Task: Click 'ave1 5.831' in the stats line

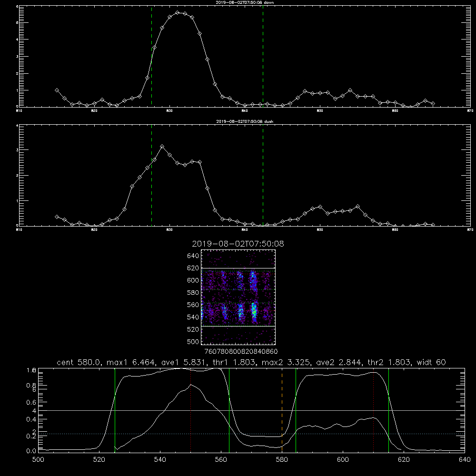Action: (x=184, y=362)
